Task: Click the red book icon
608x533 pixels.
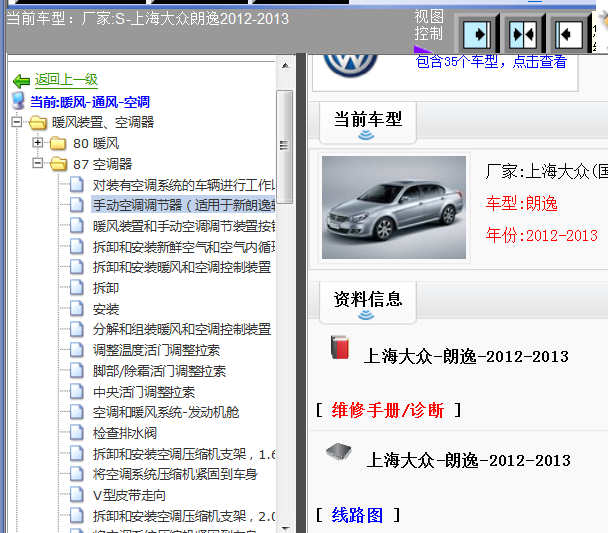Action: pyautogui.click(x=340, y=347)
